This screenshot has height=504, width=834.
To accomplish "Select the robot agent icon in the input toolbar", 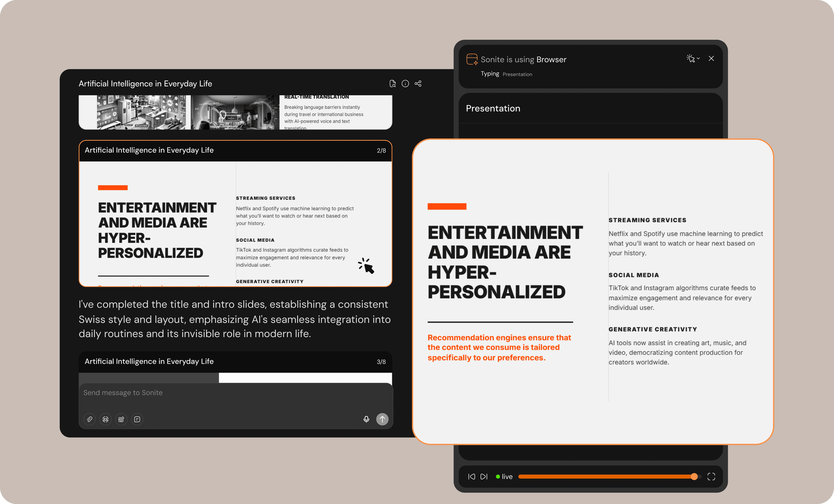I will 105,419.
